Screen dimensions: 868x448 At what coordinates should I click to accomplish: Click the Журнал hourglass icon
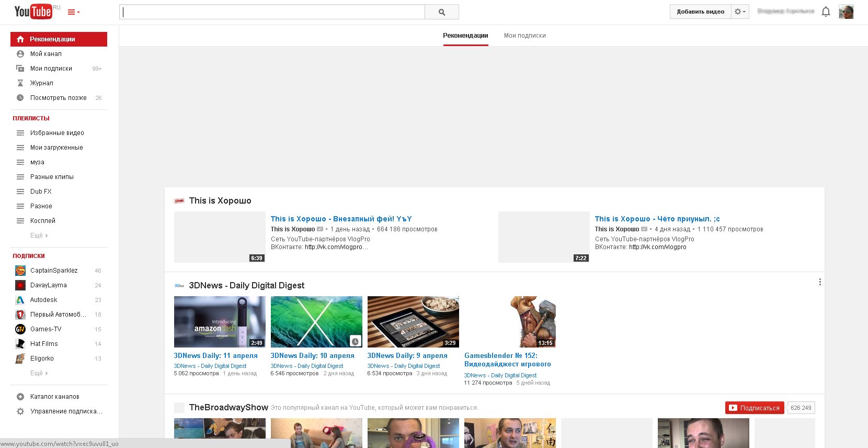[20, 83]
